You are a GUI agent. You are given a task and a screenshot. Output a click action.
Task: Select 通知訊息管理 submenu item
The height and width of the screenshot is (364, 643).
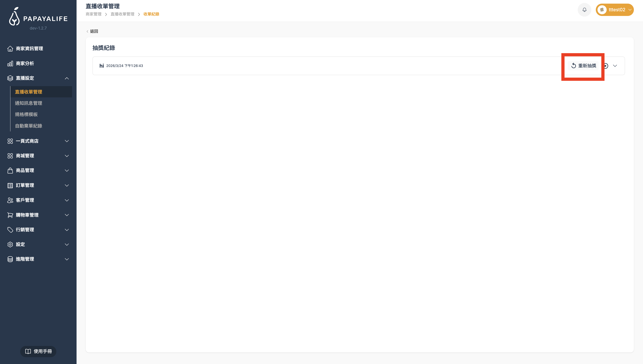point(28,103)
